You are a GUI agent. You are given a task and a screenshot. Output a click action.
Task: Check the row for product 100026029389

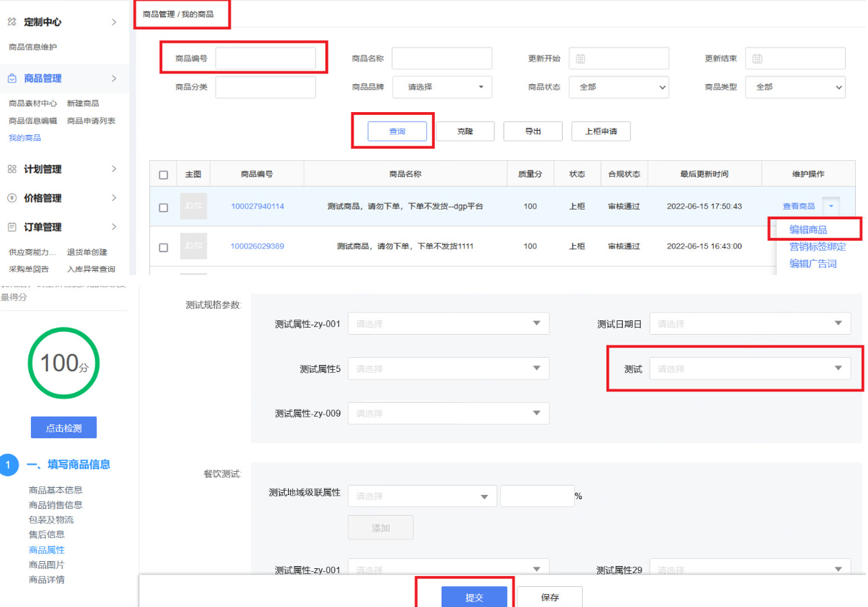coord(163,246)
